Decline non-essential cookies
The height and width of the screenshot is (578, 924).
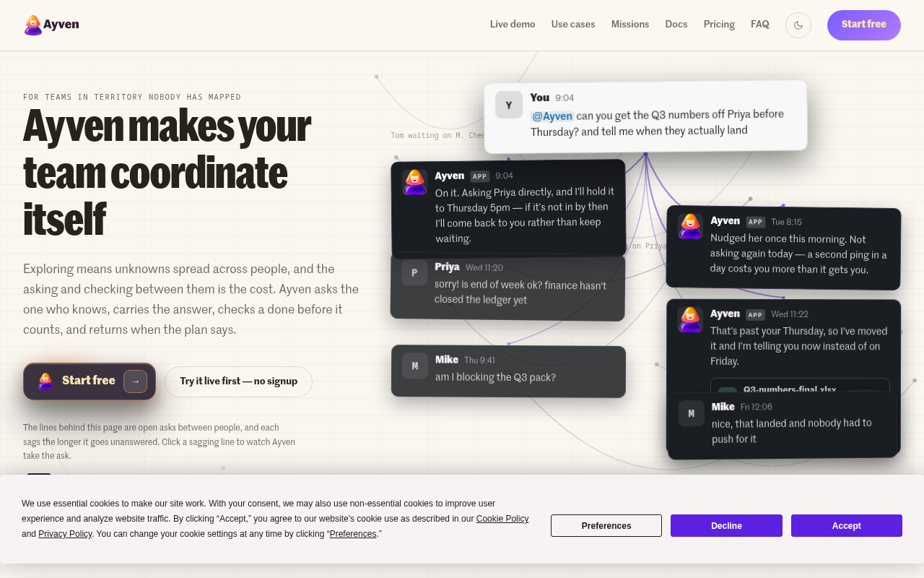[726, 526]
